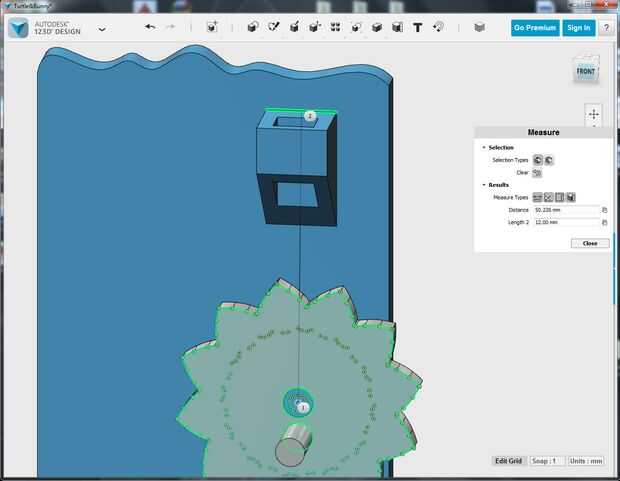Open the Combine tool menu
Image resolution: width=620 pixels, height=481 pixels.
click(377, 27)
